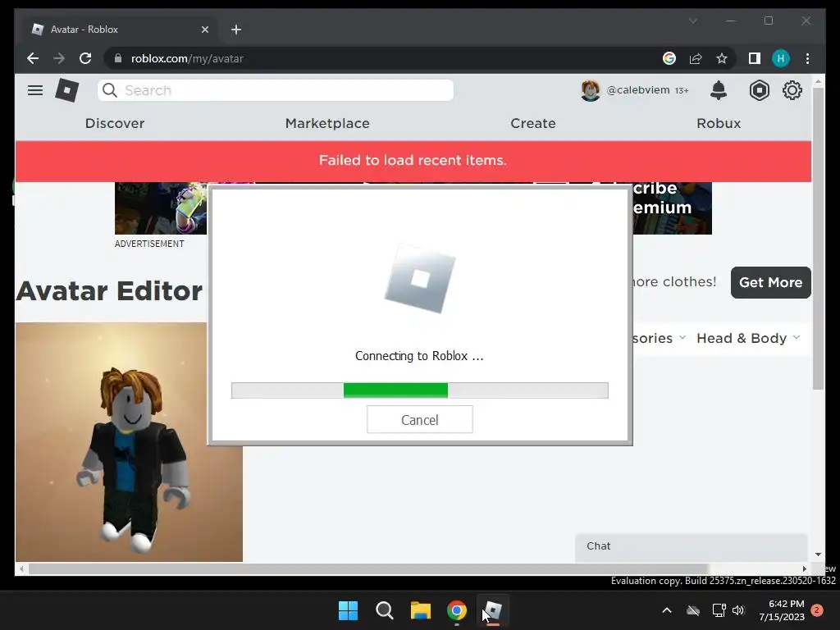Reload the Roblox page
The width and height of the screenshot is (840, 630).
pos(85,58)
